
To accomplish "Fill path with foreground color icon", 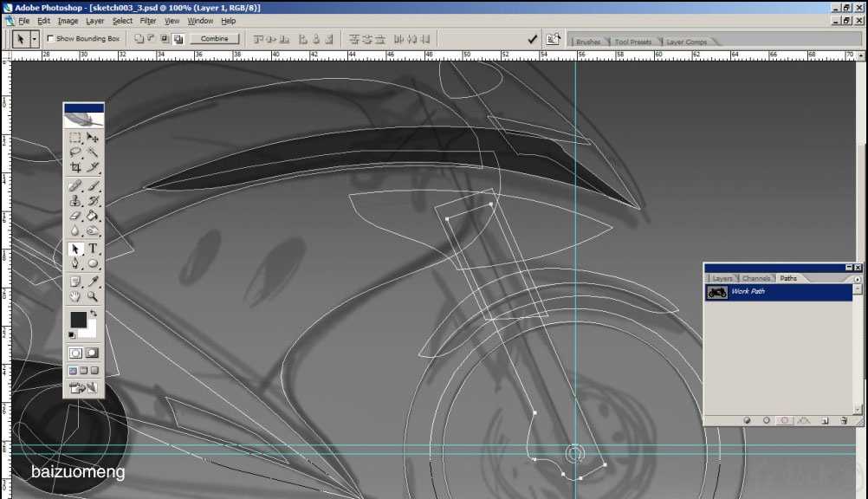I will 746,420.
